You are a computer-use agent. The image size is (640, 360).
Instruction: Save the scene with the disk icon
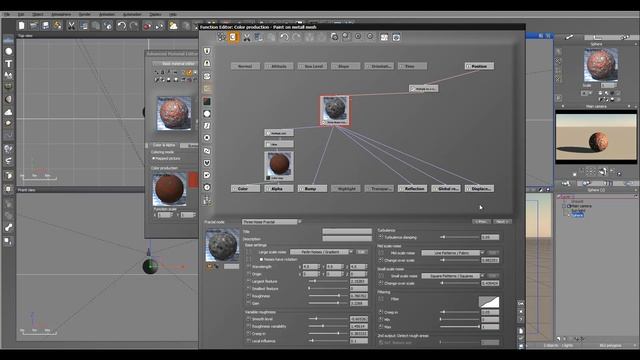tap(45, 26)
